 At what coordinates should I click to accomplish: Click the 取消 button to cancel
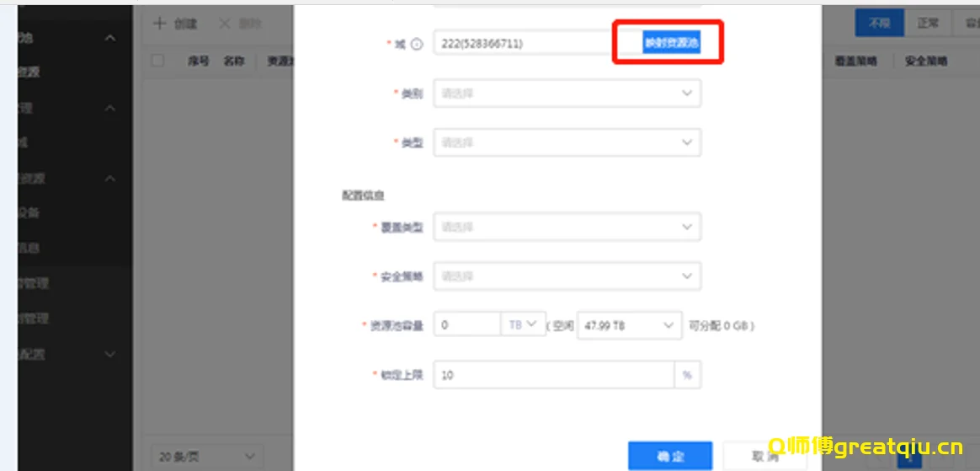coord(764,456)
